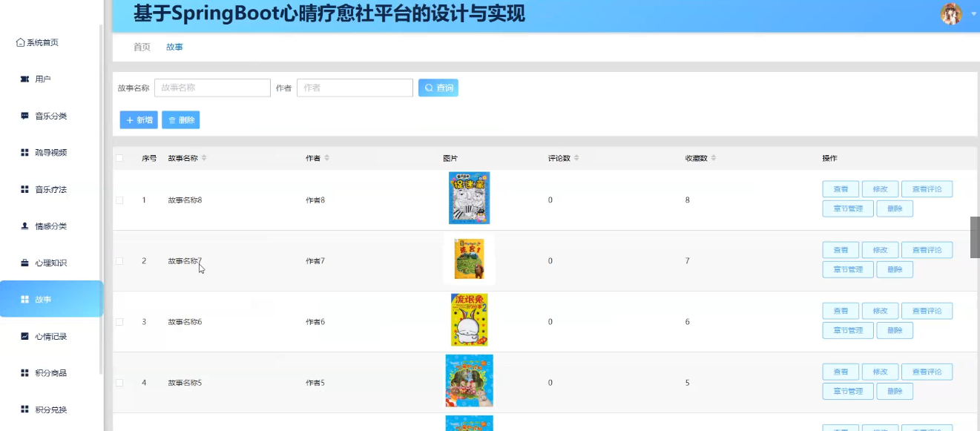Sort by 评论数 column arrows
Viewport: 980px width, 431px height.
point(576,158)
